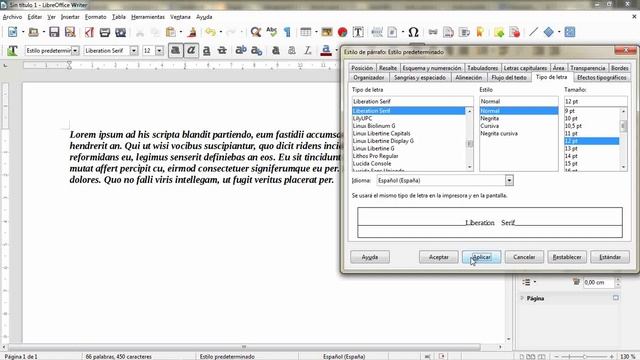The image size is (640, 360).
Task: Click the Cancelar button
Action: pos(524,257)
